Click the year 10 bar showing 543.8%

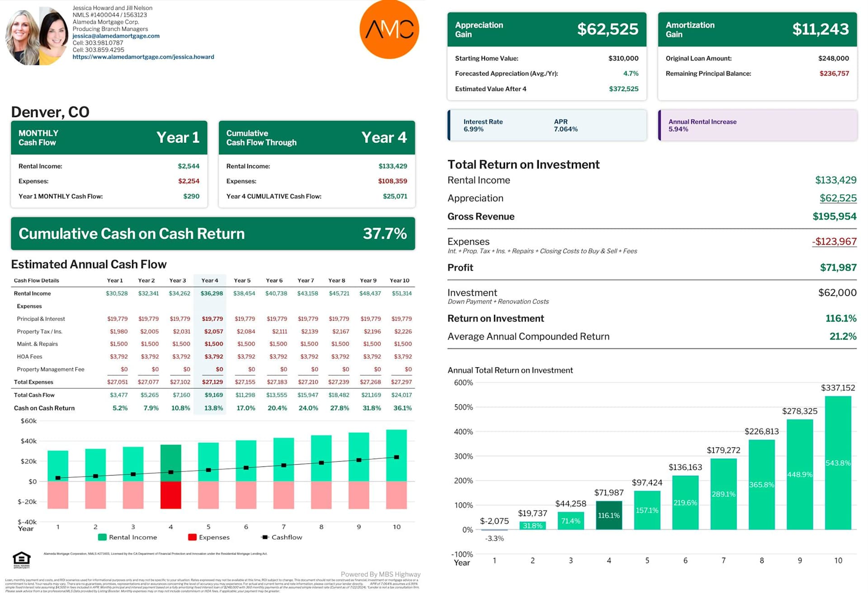(837, 462)
